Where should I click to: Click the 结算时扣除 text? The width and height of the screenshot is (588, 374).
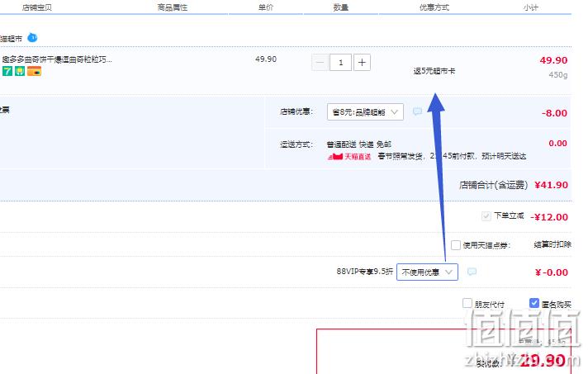[x=552, y=244]
